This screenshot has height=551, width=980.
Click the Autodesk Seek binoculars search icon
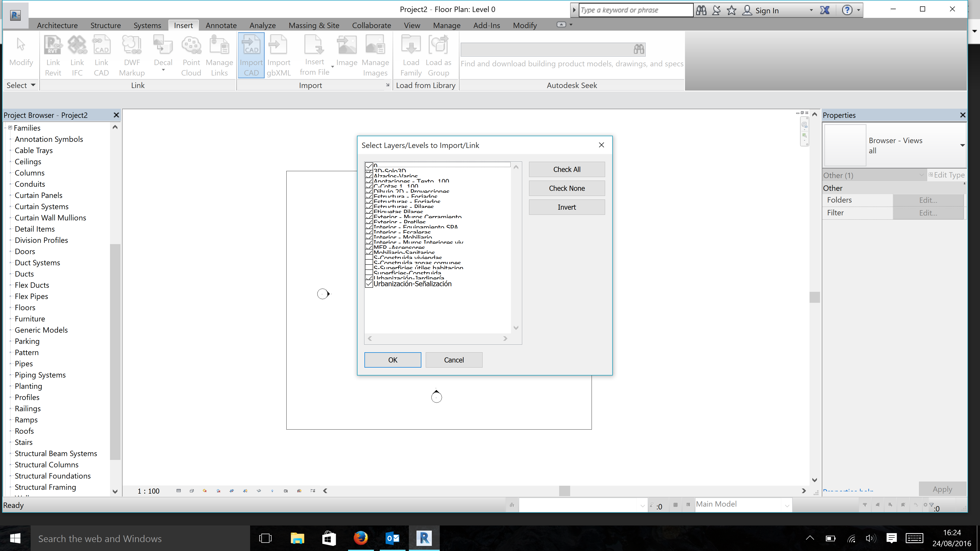click(639, 49)
